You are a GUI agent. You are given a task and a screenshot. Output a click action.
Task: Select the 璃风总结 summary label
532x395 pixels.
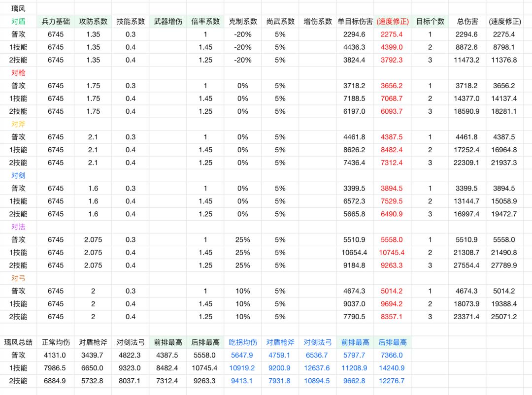[x=18, y=342]
